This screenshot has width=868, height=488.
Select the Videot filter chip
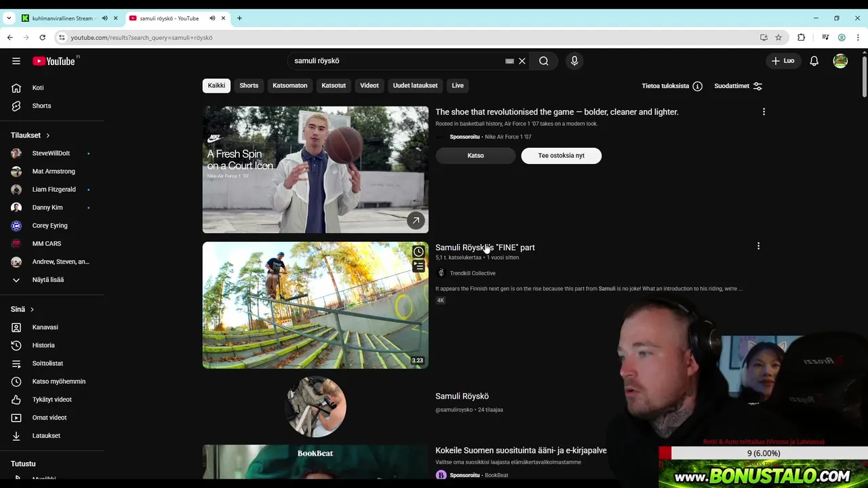click(x=370, y=85)
